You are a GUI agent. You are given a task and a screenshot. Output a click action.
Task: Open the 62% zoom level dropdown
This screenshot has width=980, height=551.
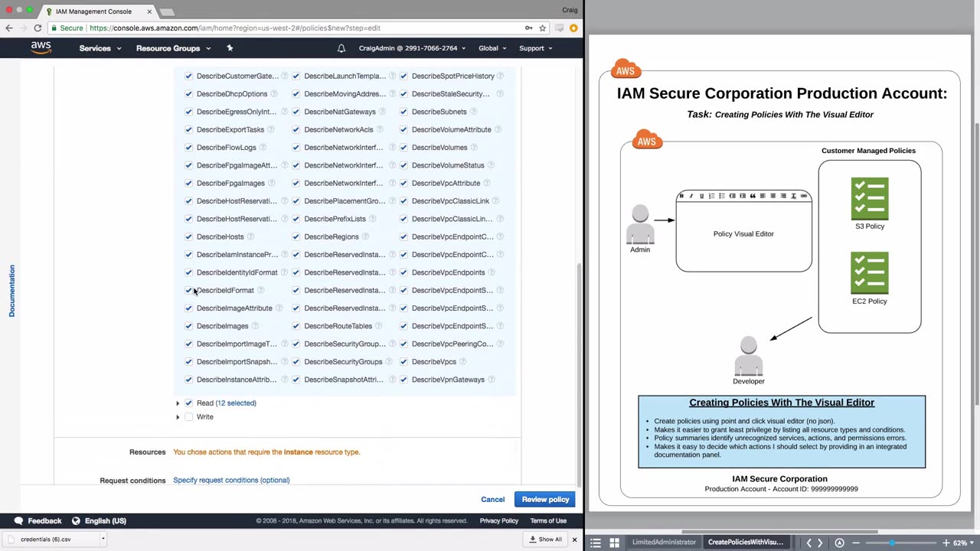(x=963, y=543)
